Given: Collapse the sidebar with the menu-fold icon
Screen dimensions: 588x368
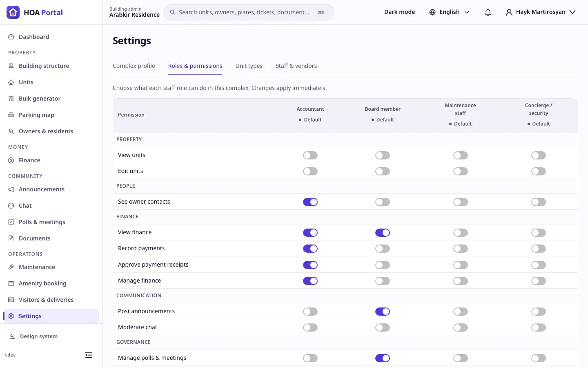Looking at the screenshot, I should click(89, 355).
